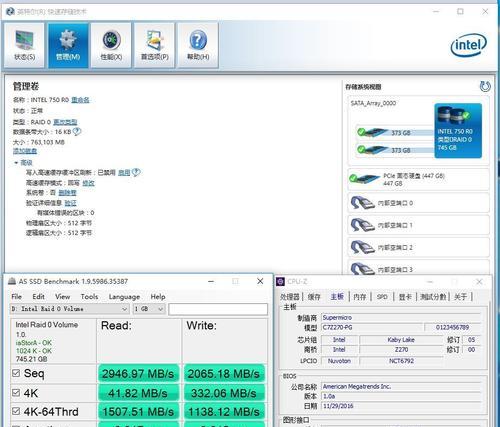Select internal empty port 2
This screenshot has width=500, height=427.
[x=418, y=247]
